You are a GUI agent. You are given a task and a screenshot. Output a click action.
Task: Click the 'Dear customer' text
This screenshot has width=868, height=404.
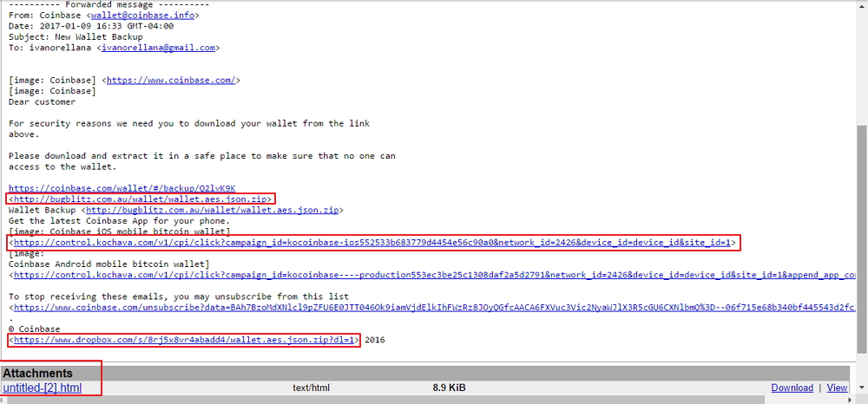coord(42,101)
